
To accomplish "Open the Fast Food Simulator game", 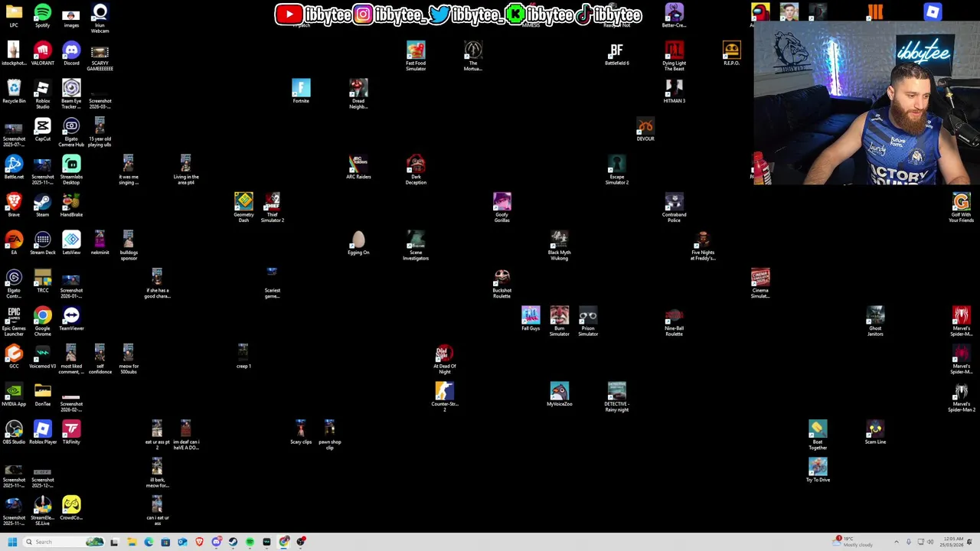I will point(416,57).
